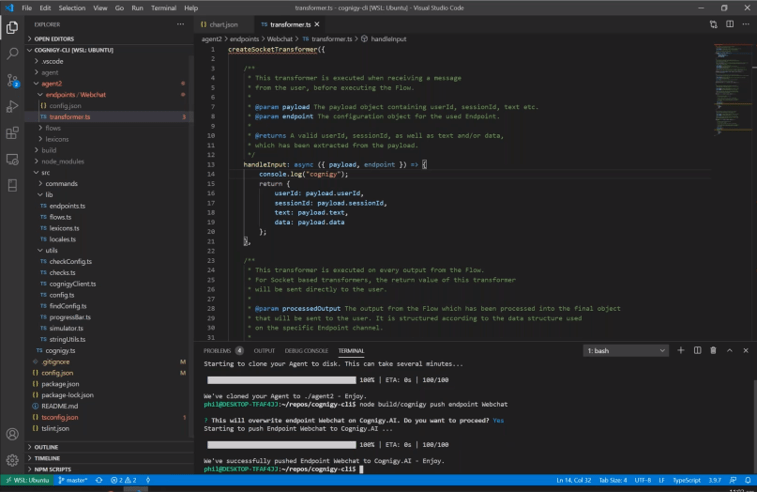
Task: Open the Extensions view
Action: coord(12,132)
